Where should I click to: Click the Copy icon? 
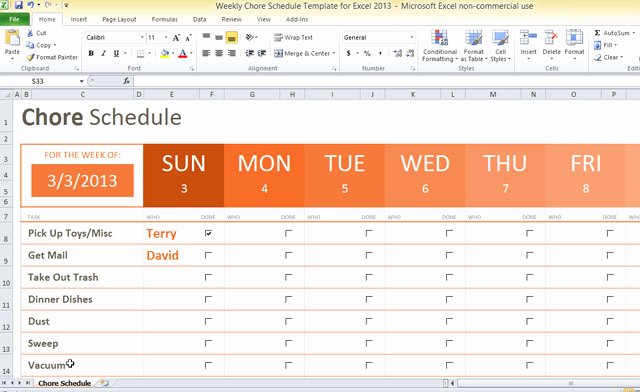tap(30, 45)
